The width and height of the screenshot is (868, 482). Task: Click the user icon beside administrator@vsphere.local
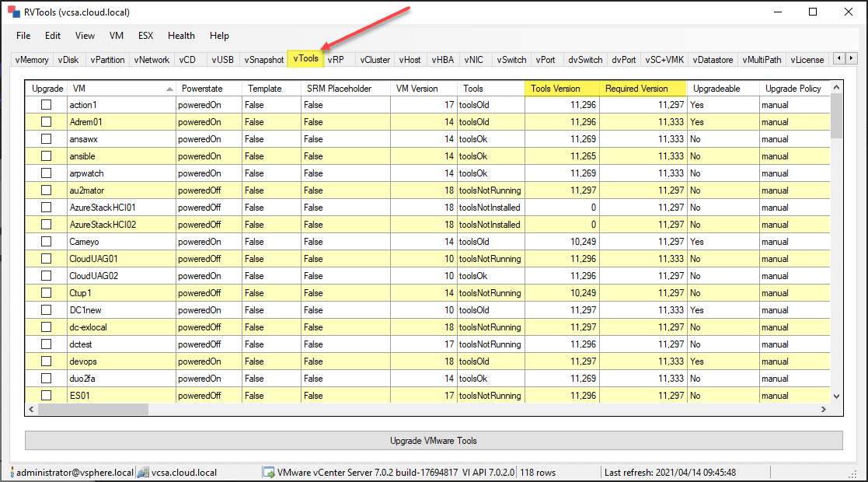point(12,473)
